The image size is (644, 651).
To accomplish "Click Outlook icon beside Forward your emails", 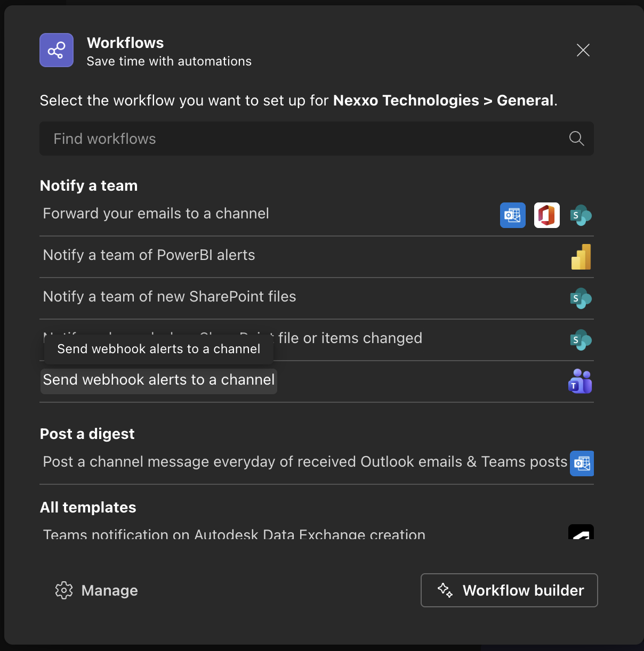I will click(513, 215).
